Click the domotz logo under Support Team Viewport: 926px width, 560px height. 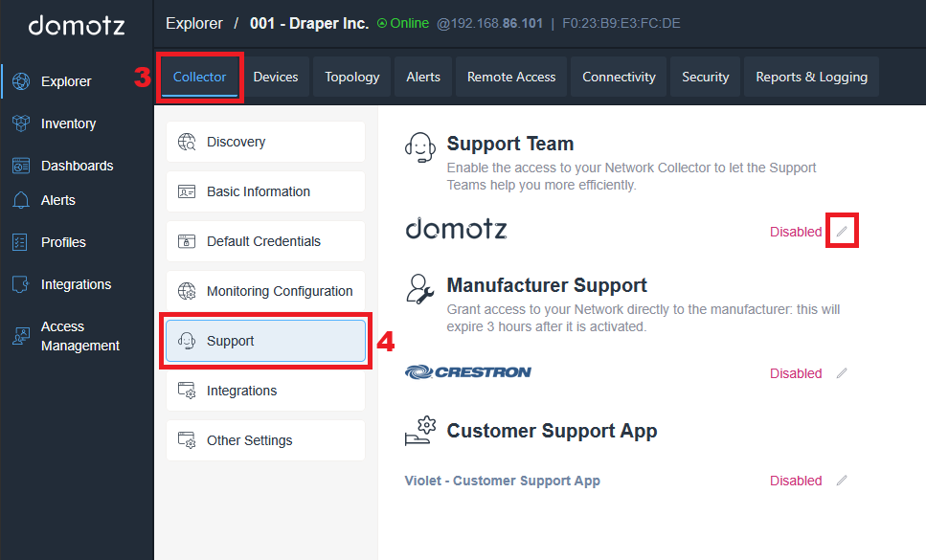(456, 229)
